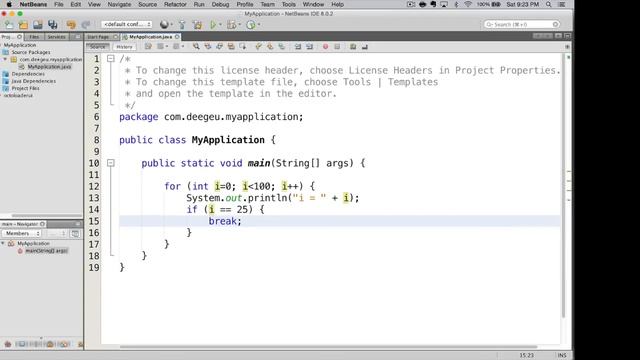This screenshot has width=640, height=360.
Task: Click the Uncomment editor toolbar icon
Action: point(364,47)
